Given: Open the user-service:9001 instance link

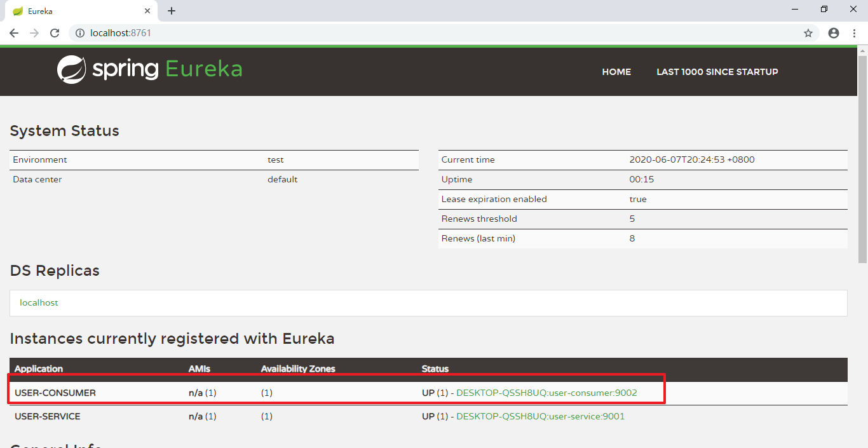Looking at the screenshot, I should pyautogui.click(x=541, y=416).
